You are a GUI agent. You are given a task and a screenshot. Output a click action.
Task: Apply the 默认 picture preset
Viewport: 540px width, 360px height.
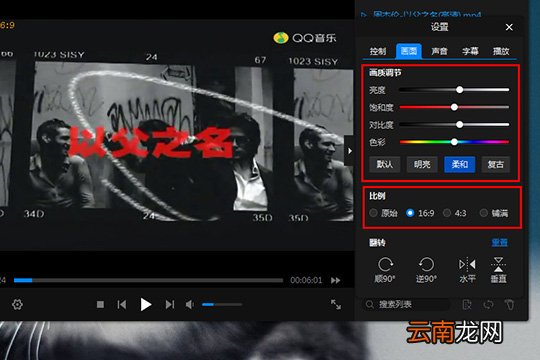point(385,164)
